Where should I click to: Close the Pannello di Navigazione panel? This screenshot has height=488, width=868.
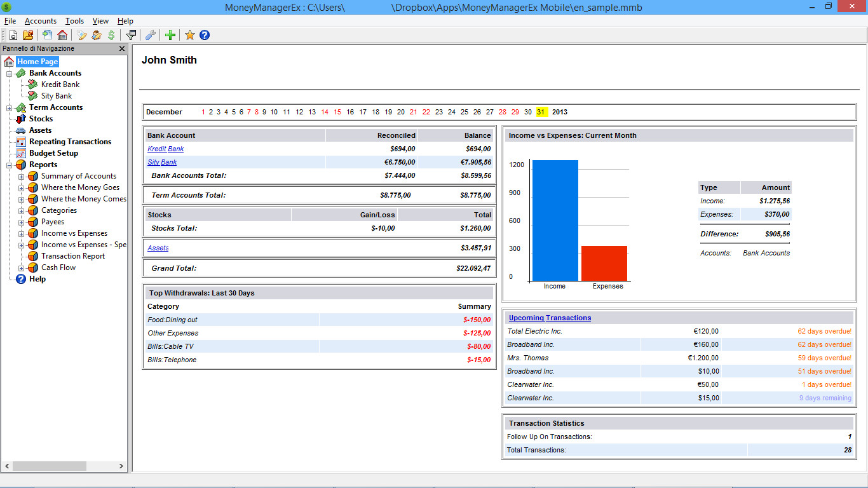pyautogui.click(x=122, y=48)
